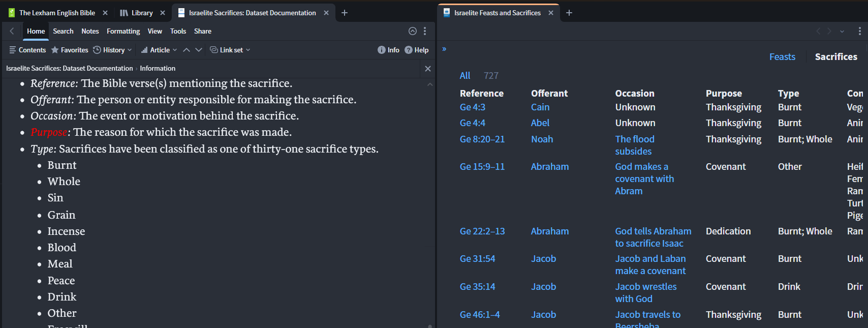
Task: Collapse the ribbon with the circled arrow
Action: tap(413, 31)
